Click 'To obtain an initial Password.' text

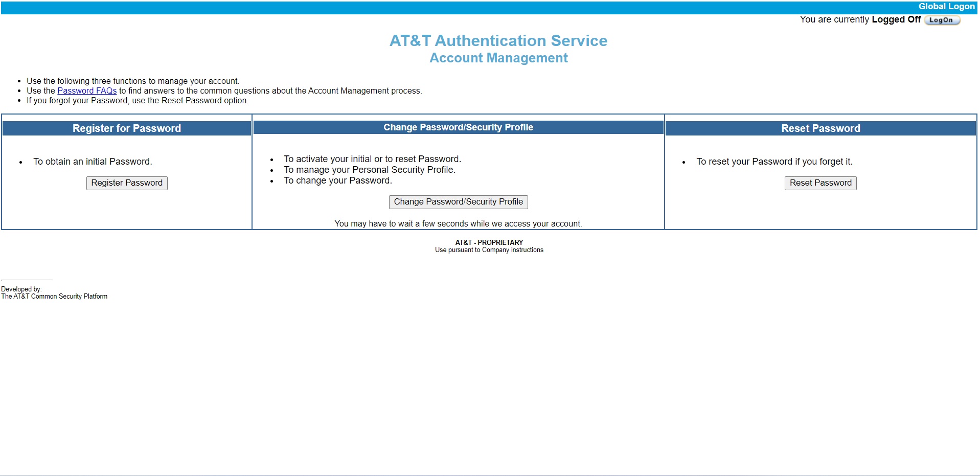point(93,162)
